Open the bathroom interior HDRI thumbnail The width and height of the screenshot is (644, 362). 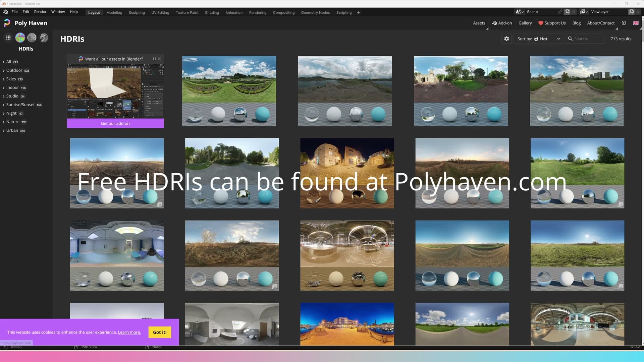click(232, 324)
